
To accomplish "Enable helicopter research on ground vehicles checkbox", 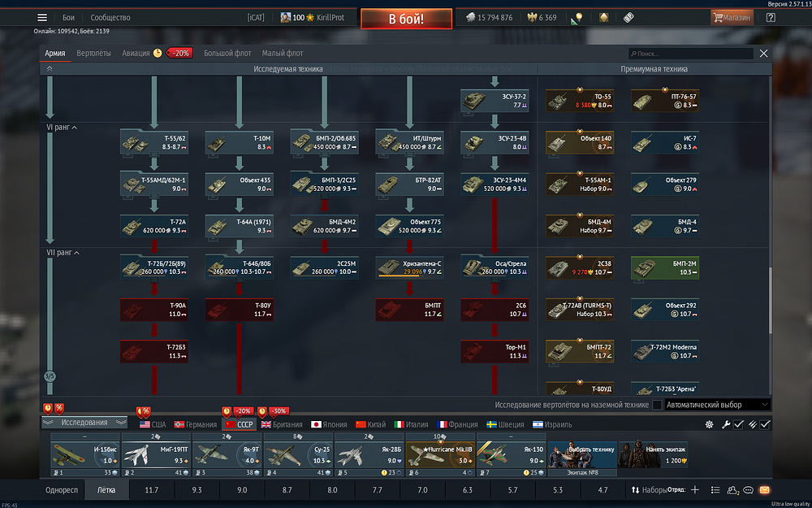I will [657, 405].
